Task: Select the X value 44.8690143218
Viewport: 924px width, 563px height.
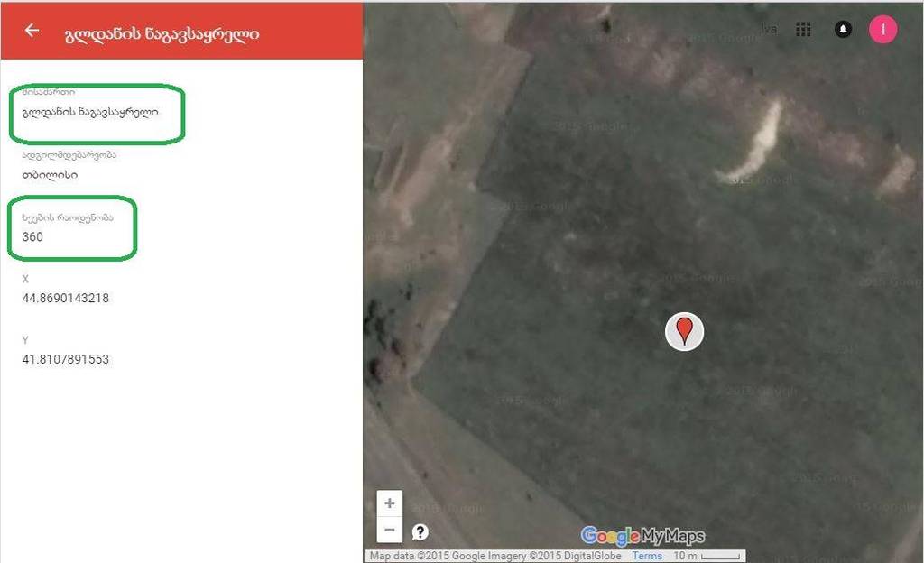Action: [65, 298]
